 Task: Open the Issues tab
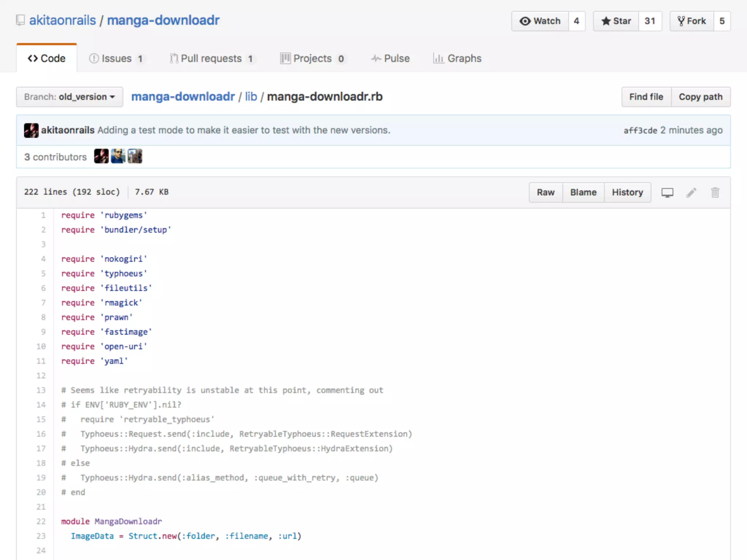[x=116, y=59]
